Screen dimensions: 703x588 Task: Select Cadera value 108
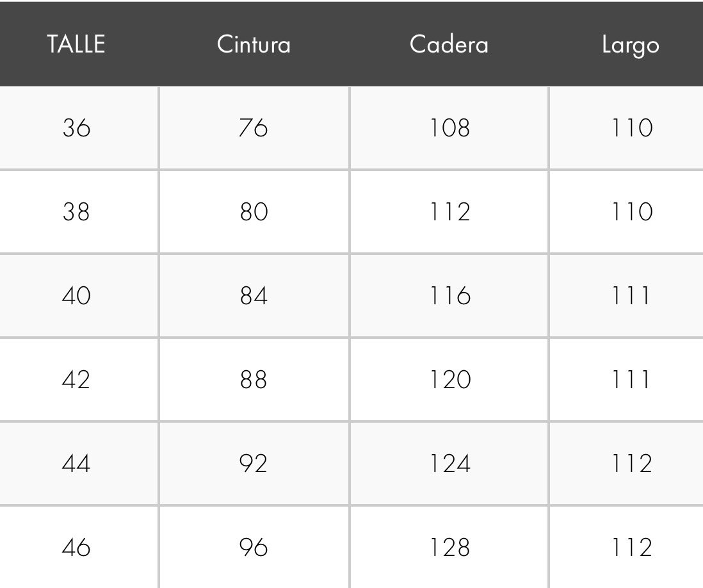[x=449, y=128]
